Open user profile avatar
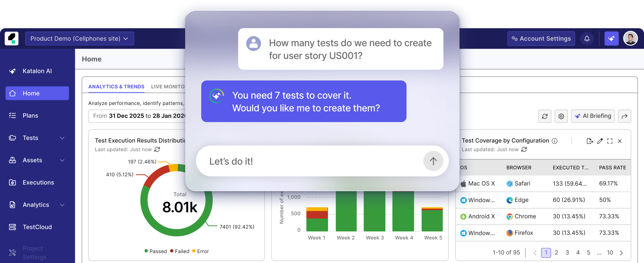 point(630,39)
